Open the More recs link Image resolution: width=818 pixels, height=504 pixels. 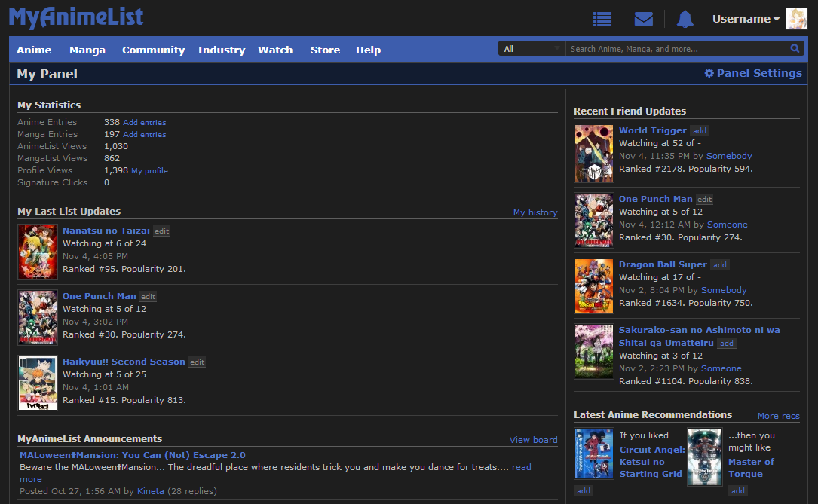[778, 416]
